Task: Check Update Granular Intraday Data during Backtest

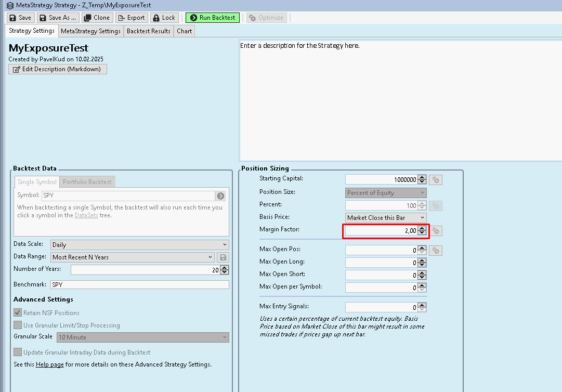Action: tap(18, 352)
